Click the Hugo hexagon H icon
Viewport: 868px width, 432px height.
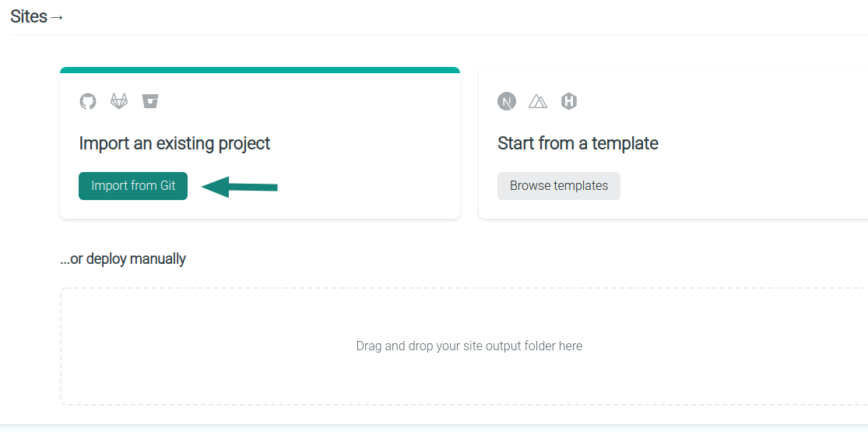click(569, 101)
